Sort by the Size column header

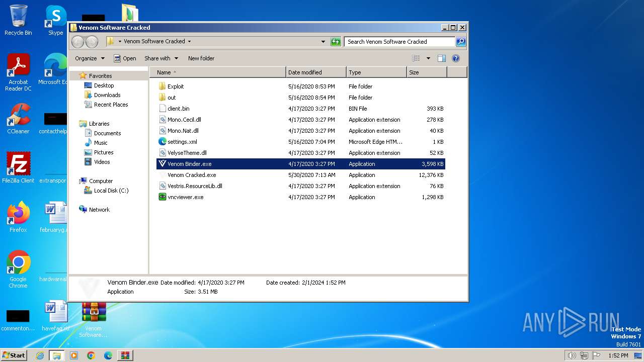click(x=427, y=72)
